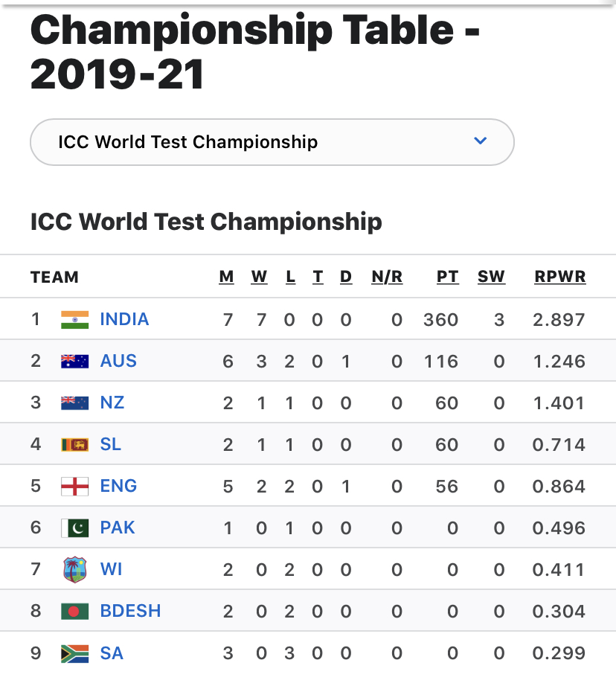Open the BDESH team link

[130, 611]
